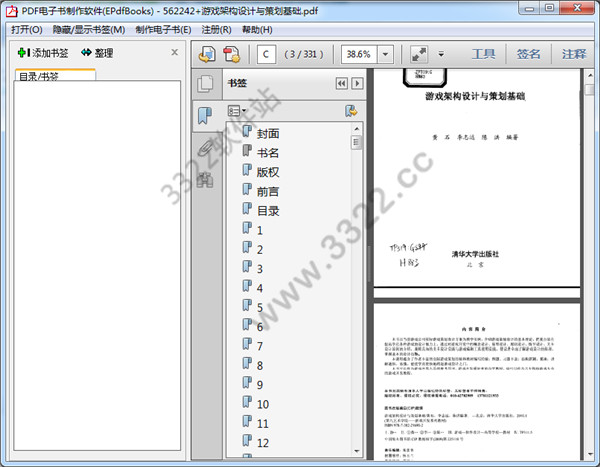Viewport: 600px width, 467px height.
Task: Click the bookmark list scroll up arrow
Action: tap(357, 129)
